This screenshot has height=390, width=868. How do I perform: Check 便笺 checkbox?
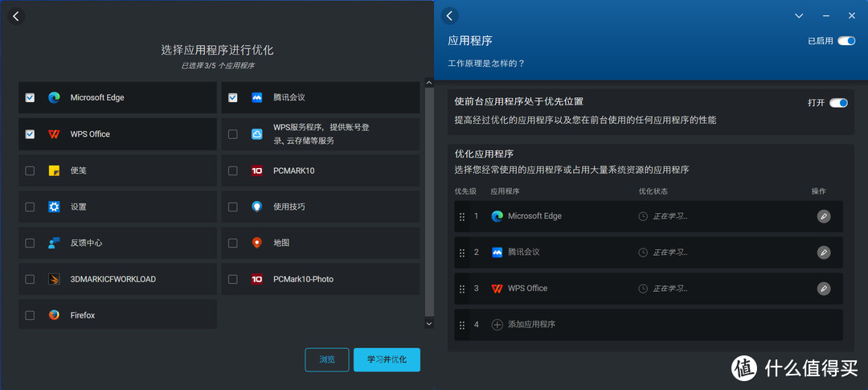(30, 170)
